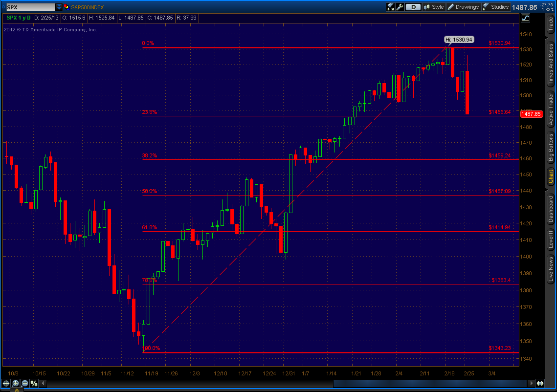
Task: Click the Hi: 1530.94 price bubble
Action: coord(459,40)
